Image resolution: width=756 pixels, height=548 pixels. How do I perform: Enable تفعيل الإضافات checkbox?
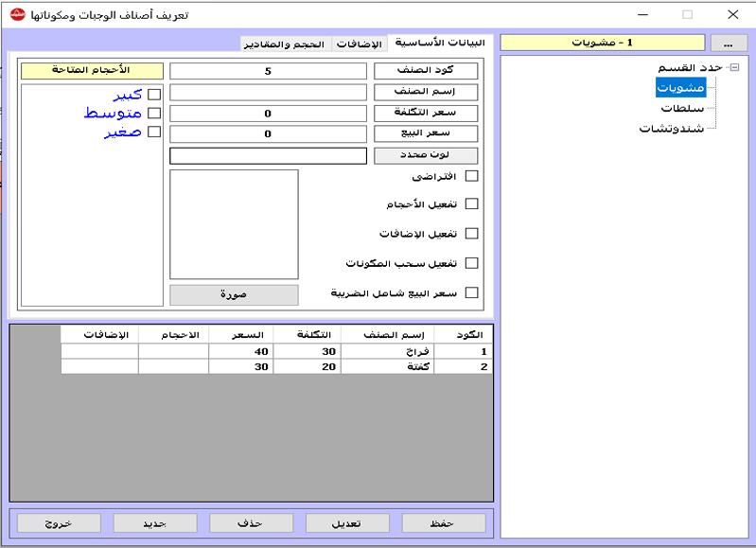[x=471, y=234]
